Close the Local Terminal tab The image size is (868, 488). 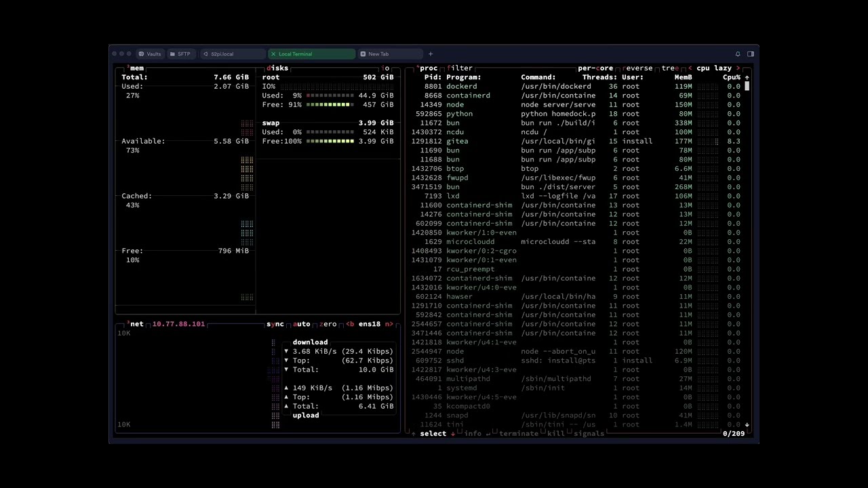(273, 54)
